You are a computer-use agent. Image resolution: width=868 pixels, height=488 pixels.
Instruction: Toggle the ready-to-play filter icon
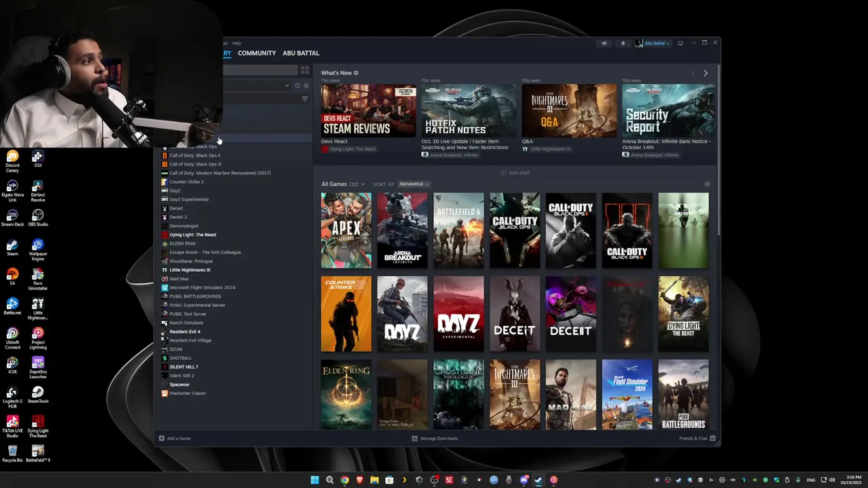[306, 85]
